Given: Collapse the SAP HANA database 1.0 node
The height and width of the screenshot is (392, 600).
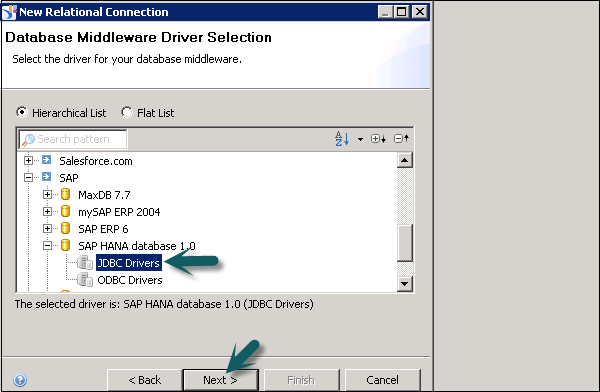Looking at the screenshot, I should 47,245.
